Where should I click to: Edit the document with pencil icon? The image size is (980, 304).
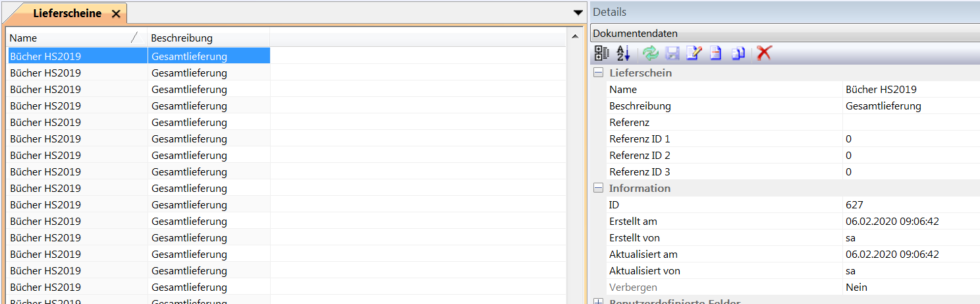click(694, 53)
